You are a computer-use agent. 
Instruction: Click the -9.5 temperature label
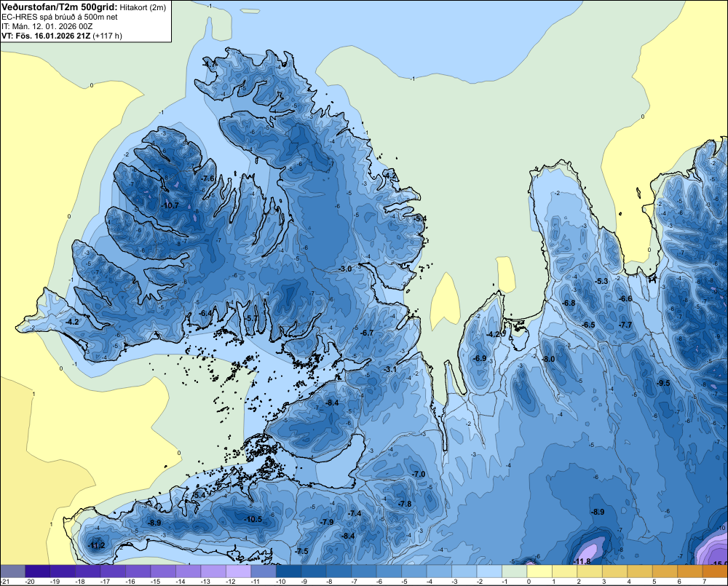point(664,383)
